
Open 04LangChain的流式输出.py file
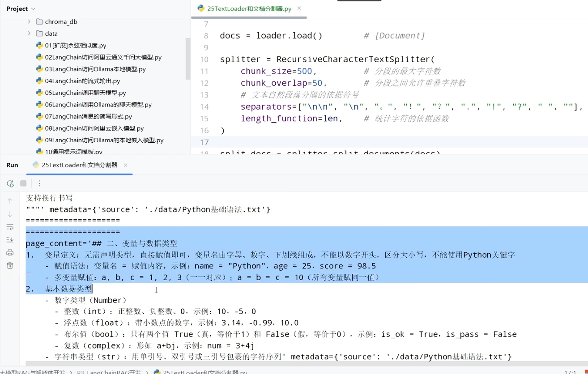[82, 81]
